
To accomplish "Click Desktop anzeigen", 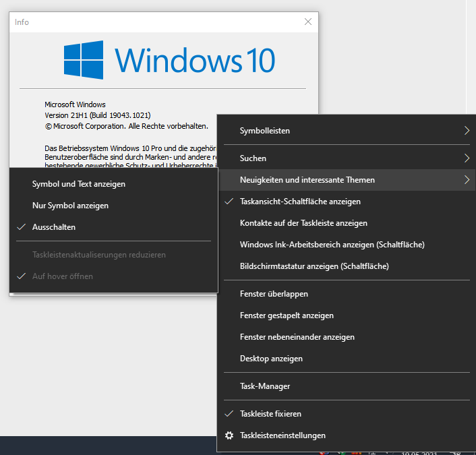I will pos(347,359).
